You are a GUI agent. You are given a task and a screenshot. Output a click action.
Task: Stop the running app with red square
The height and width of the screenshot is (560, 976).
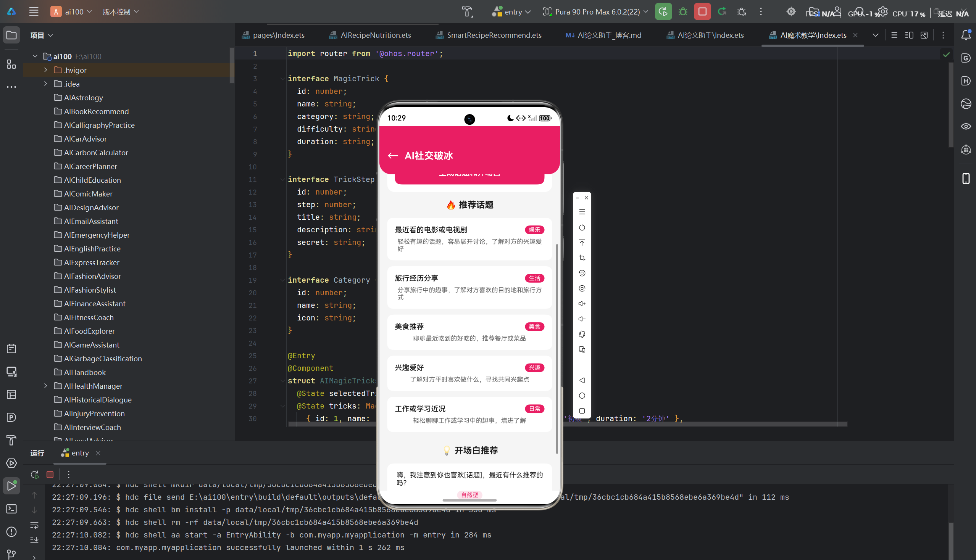click(x=702, y=11)
